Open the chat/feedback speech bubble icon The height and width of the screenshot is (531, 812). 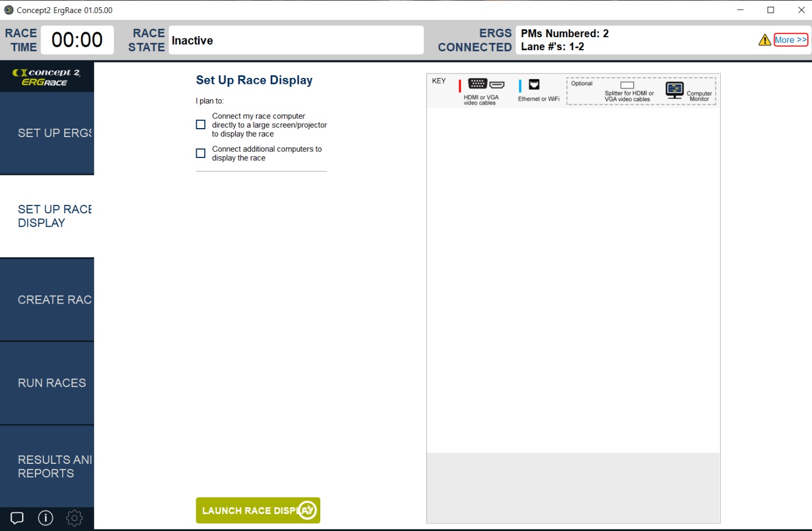click(17, 517)
